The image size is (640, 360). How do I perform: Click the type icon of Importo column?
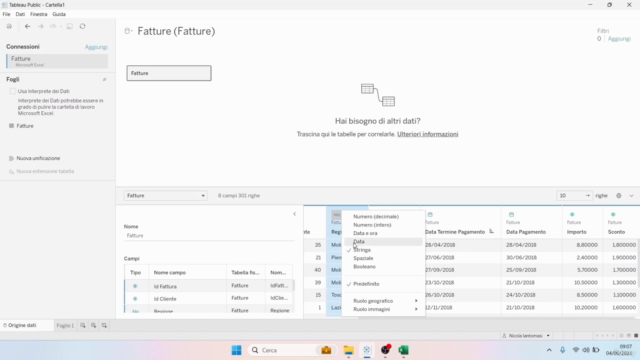[x=572, y=214]
